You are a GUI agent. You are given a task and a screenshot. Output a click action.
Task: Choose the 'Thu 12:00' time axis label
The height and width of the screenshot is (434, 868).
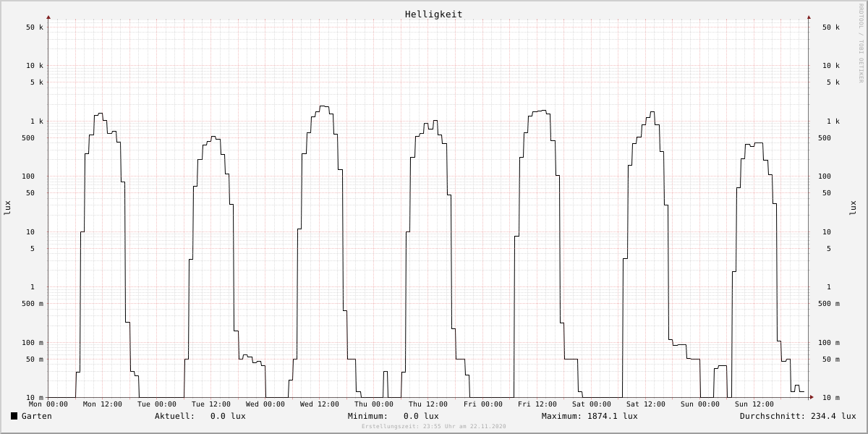point(428,404)
